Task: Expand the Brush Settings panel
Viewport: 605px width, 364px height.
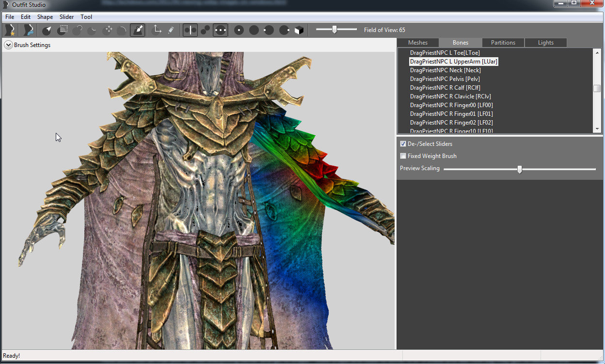Action: coord(8,45)
